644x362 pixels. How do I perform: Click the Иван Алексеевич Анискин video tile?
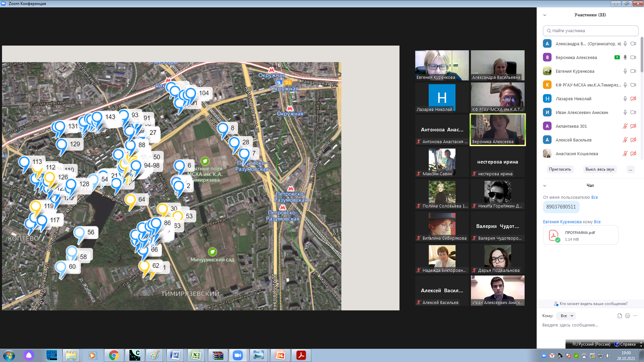(498, 291)
